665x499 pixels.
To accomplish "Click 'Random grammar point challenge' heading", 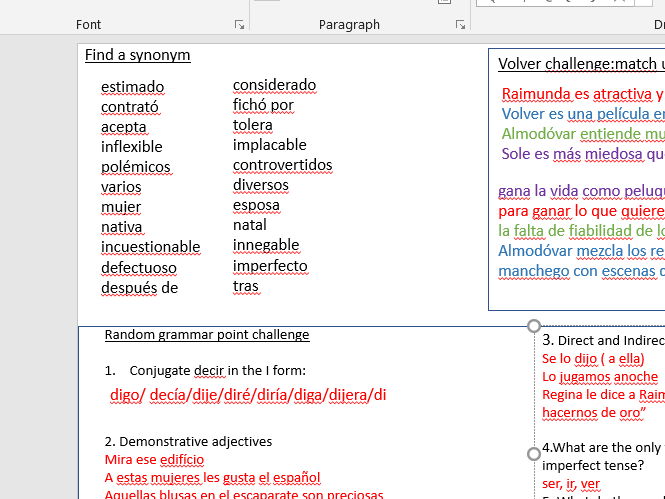I will (207, 335).
